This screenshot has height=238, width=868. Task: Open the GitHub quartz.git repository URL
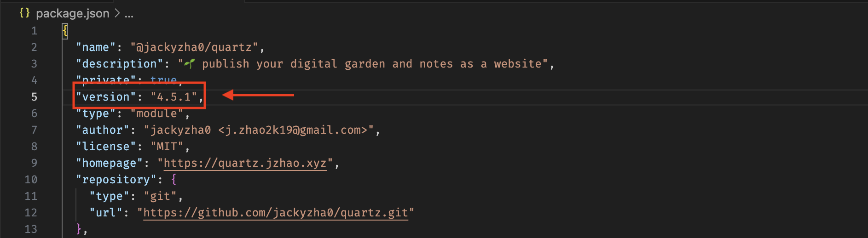[275, 213]
